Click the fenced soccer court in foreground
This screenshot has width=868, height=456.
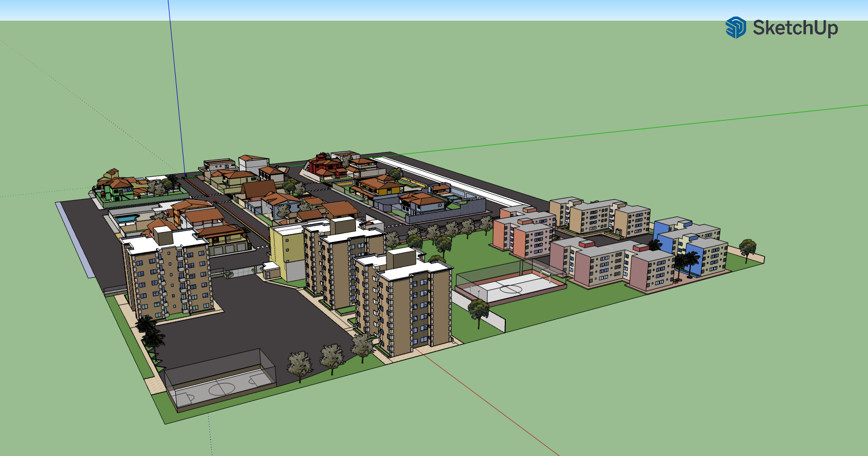(220, 382)
